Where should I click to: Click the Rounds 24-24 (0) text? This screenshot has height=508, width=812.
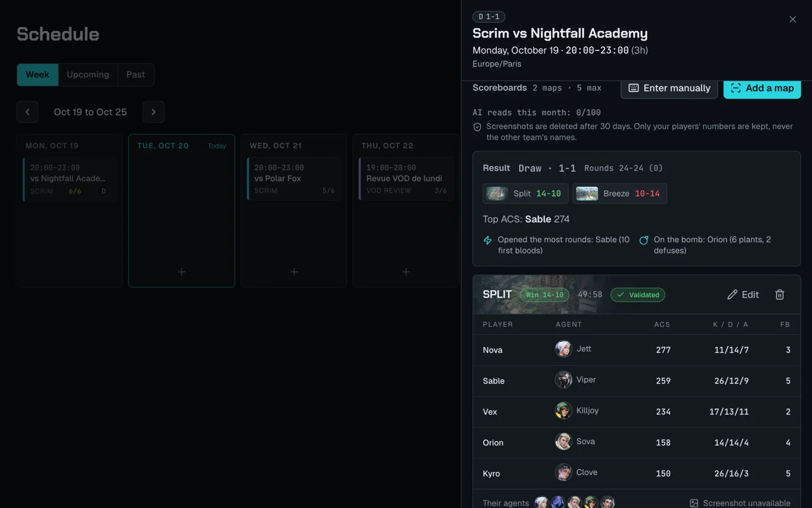click(623, 168)
